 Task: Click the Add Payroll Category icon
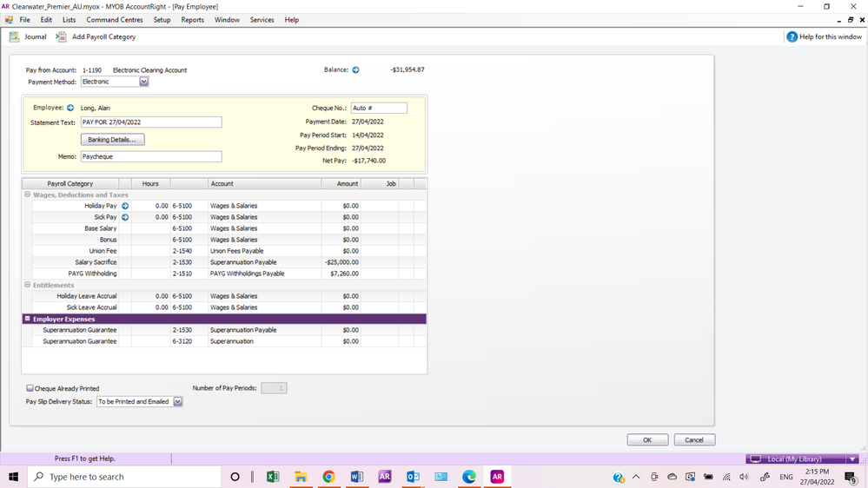click(61, 37)
